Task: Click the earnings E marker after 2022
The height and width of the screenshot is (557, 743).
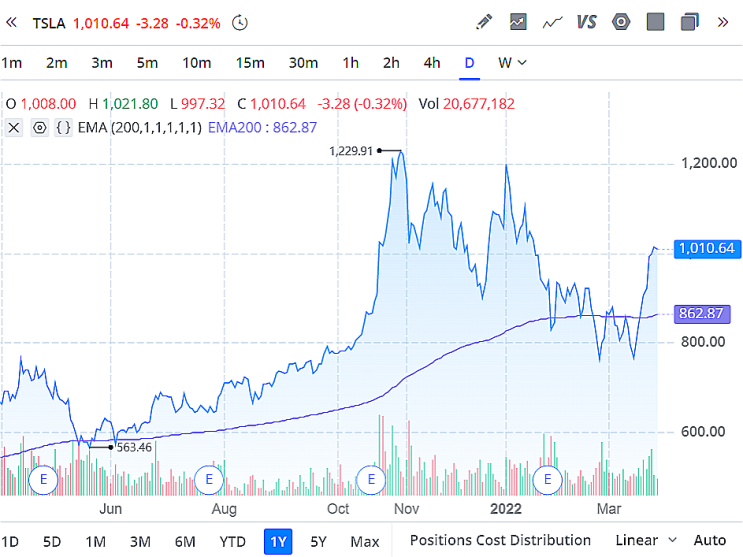Action: [547, 480]
